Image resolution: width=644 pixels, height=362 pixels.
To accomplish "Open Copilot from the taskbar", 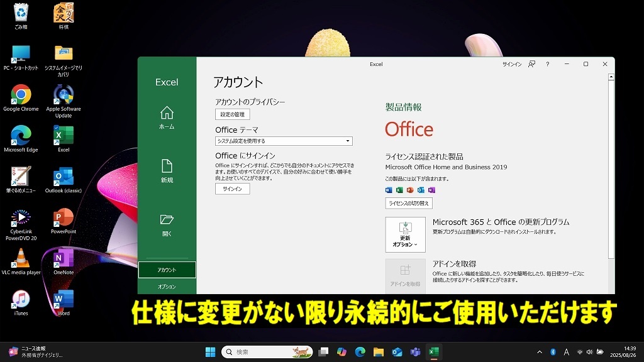I will point(341,352).
